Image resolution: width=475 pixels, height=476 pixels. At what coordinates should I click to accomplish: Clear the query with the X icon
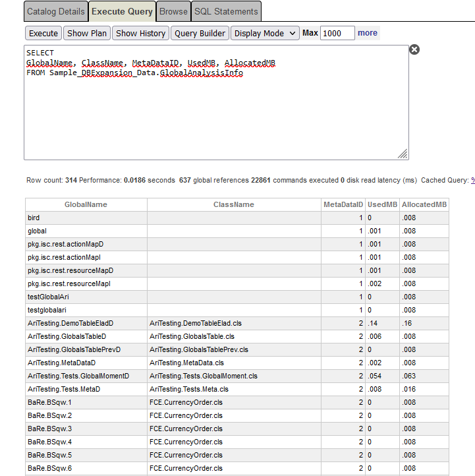(414, 49)
